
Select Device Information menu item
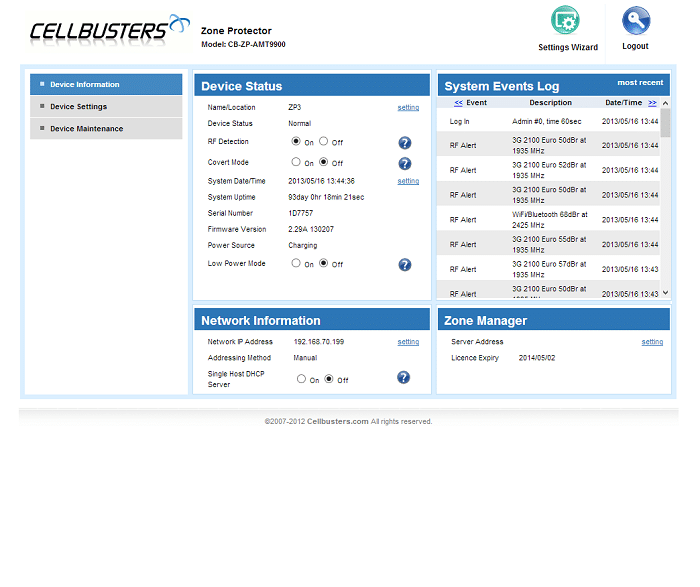coord(106,84)
